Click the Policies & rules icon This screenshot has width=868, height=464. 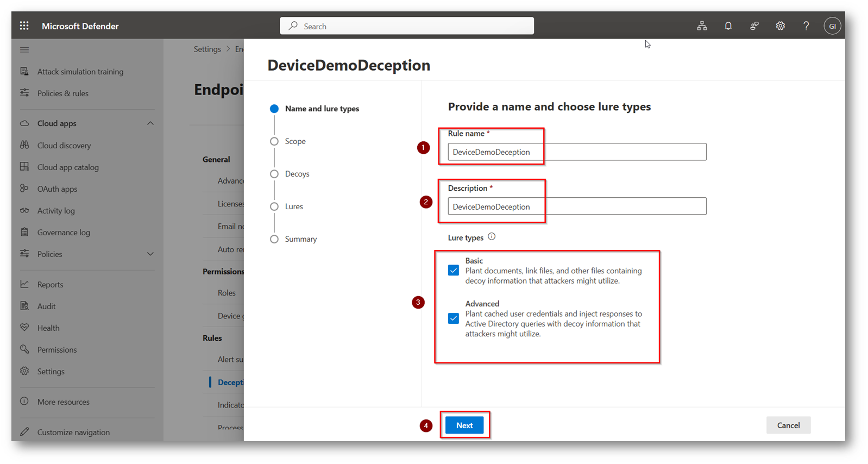(x=24, y=93)
